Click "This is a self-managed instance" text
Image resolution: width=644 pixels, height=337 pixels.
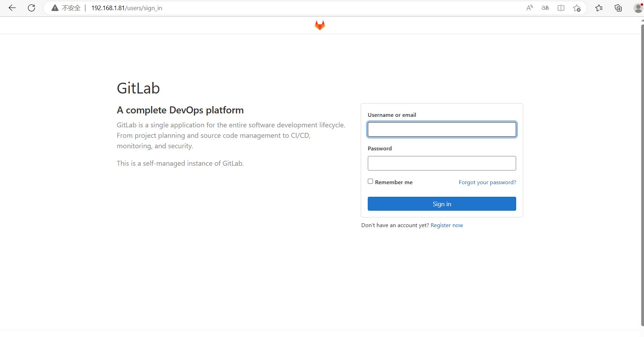tap(180, 163)
